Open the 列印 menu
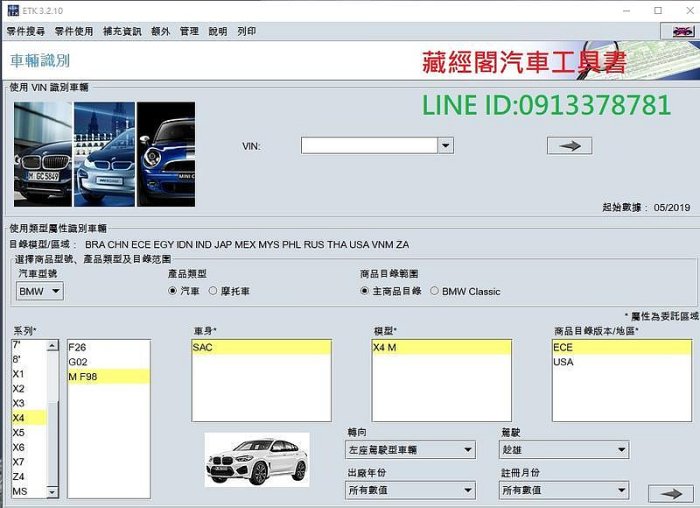700x508 pixels. 246,31
